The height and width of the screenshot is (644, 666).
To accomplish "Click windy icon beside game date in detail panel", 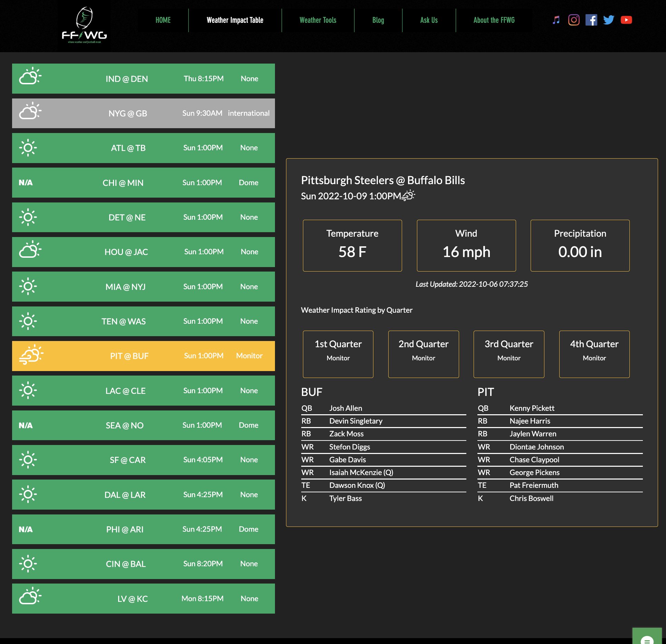I will (408, 195).
